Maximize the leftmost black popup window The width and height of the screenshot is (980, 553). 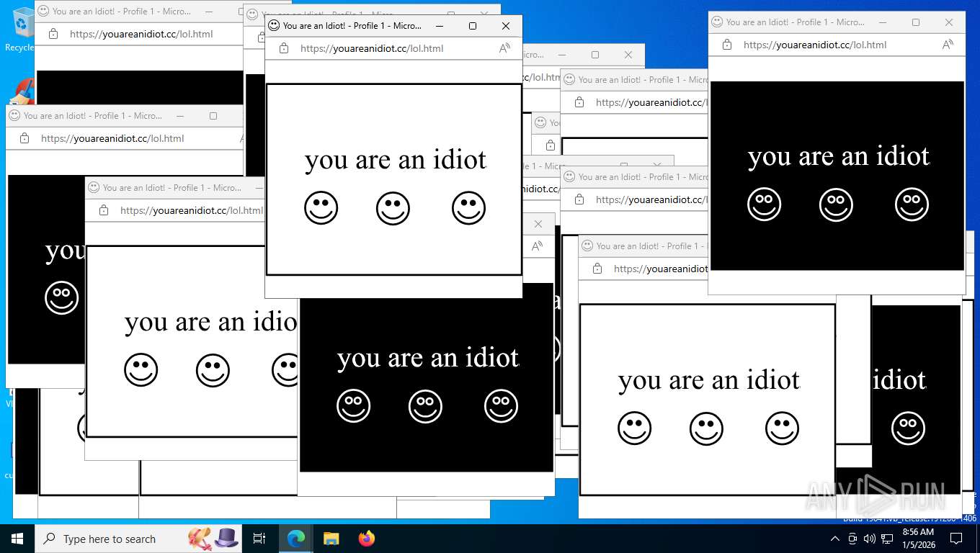pos(213,115)
